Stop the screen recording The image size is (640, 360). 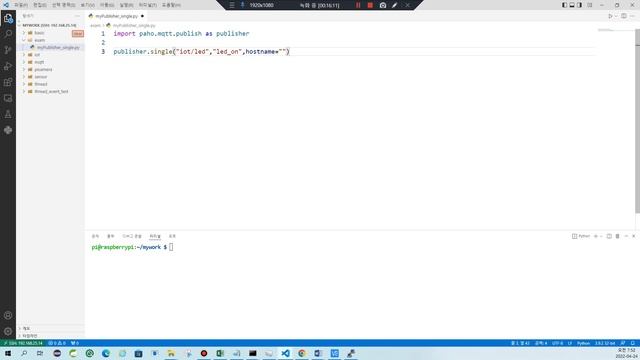point(370,5)
